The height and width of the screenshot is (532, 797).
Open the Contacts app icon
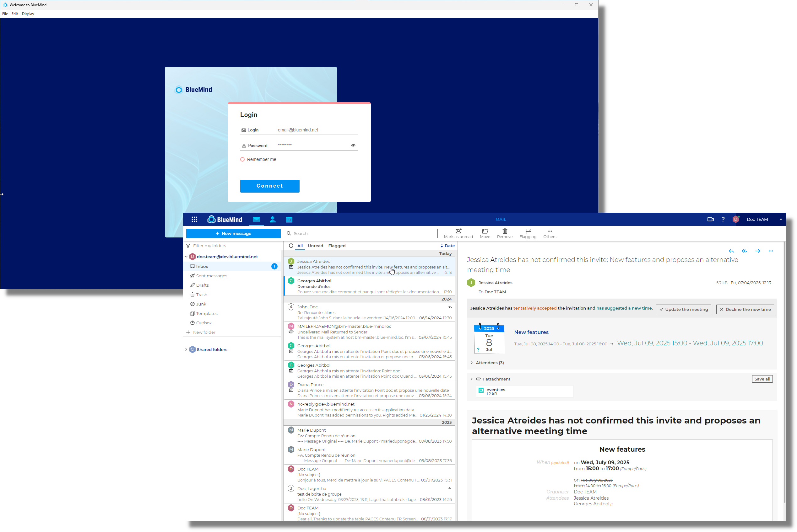click(272, 220)
